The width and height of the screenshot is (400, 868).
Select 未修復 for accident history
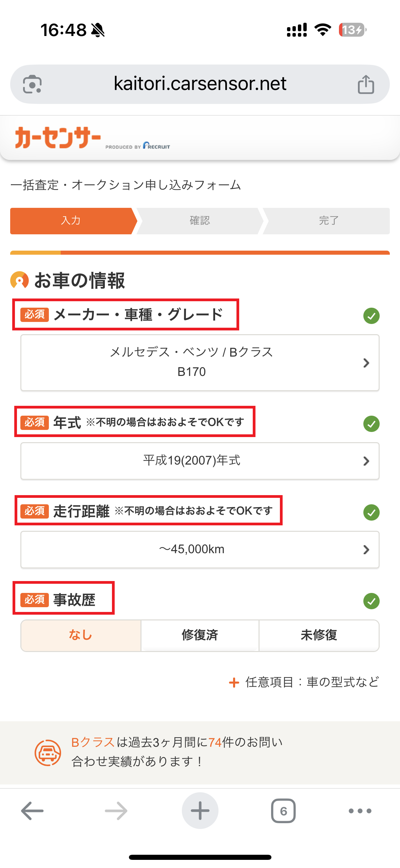[x=319, y=635]
